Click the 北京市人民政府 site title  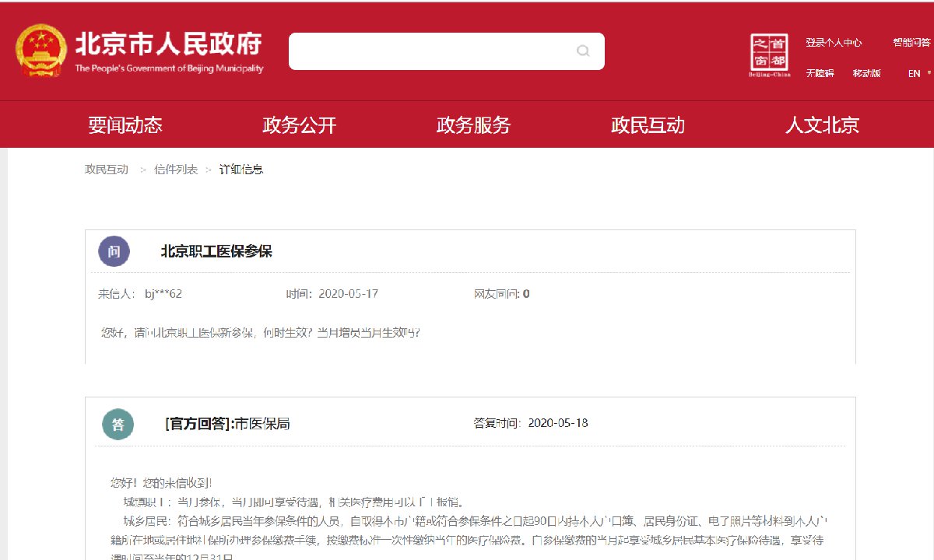[x=168, y=44]
